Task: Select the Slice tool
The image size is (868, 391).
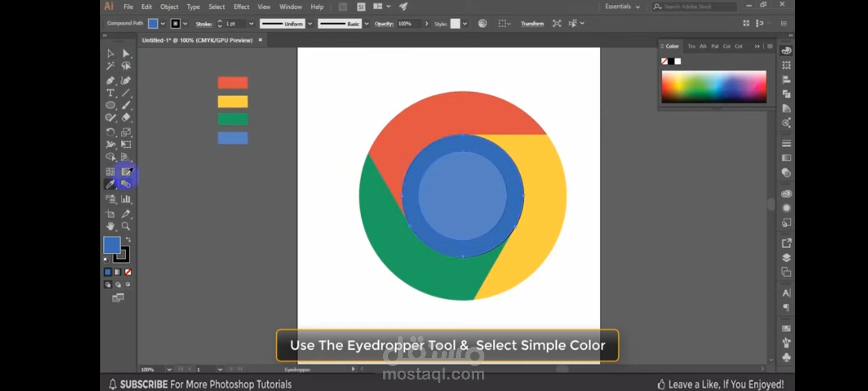Action: point(125,214)
